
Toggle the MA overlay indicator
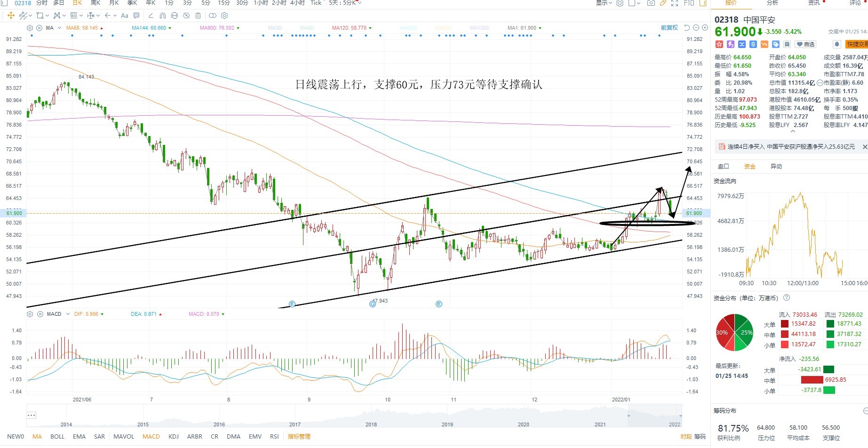pos(37,437)
